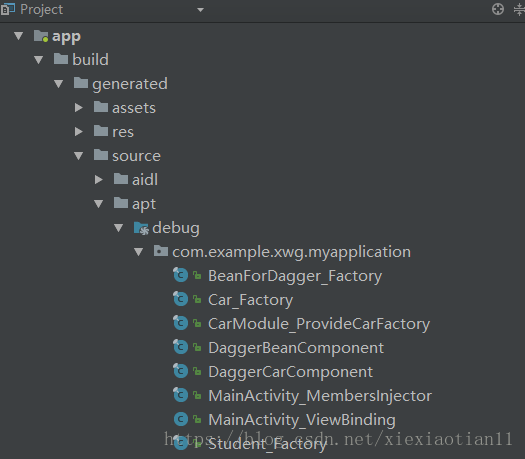Click the class icon of Car_Factory
This screenshot has height=459, width=525.
click(x=180, y=299)
